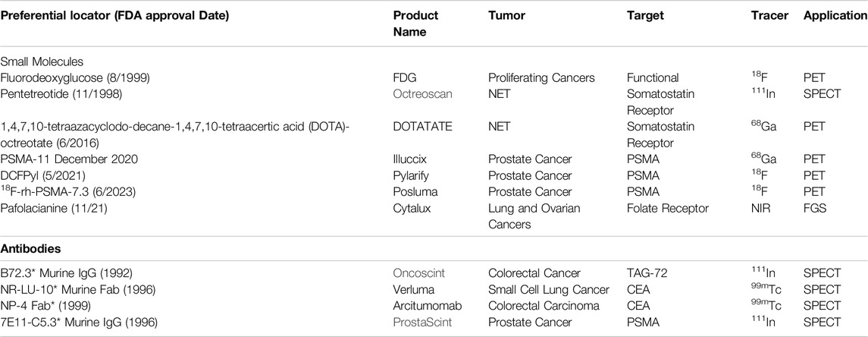The width and height of the screenshot is (868, 337).
Task: Click the Oncoscint product name link
Action: click(x=420, y=272)
